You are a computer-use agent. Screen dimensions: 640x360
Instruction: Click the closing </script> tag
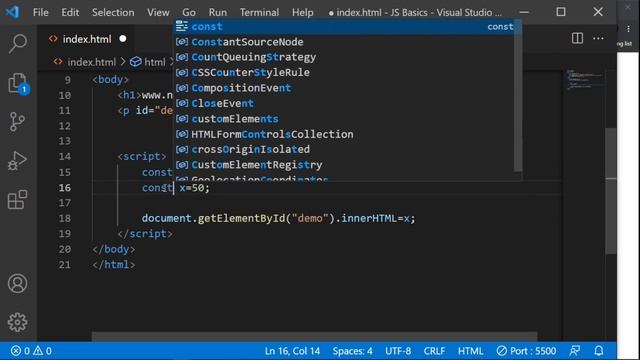[x=145, y=234]
